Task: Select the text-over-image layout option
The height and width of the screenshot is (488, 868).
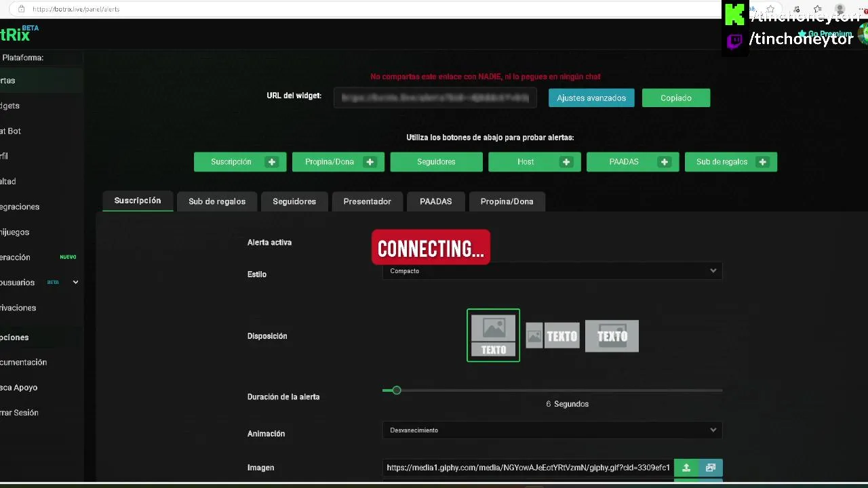Action: pos(612,336)
